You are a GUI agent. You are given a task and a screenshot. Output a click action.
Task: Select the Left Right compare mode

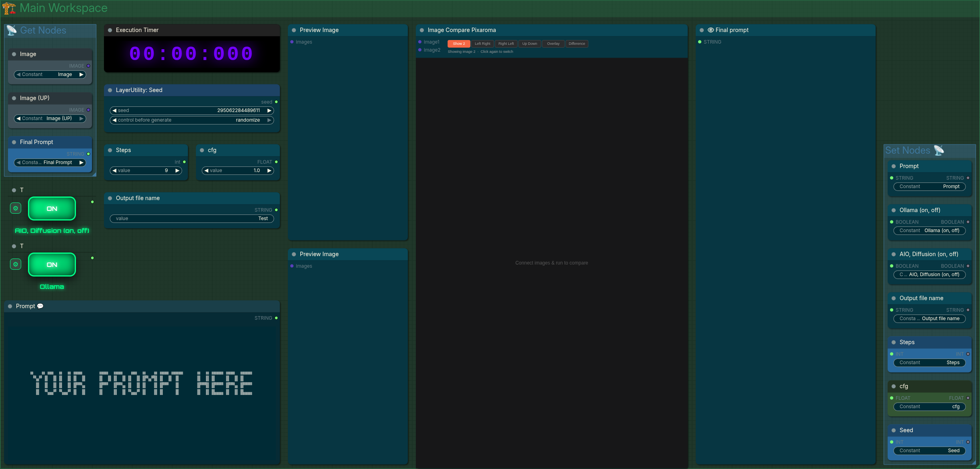click(482, 44)
